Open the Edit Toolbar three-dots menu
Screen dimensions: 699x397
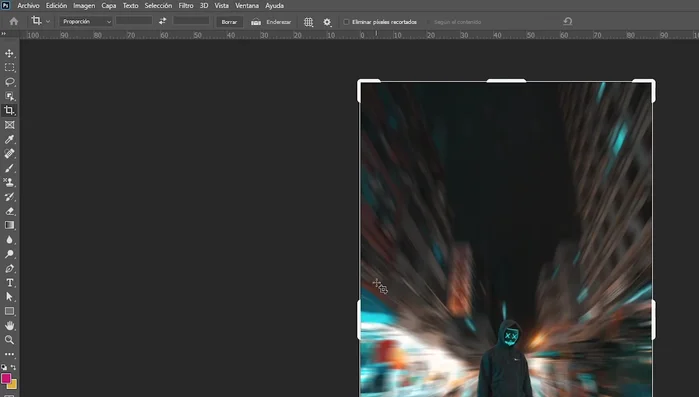(x=9, y=354)
